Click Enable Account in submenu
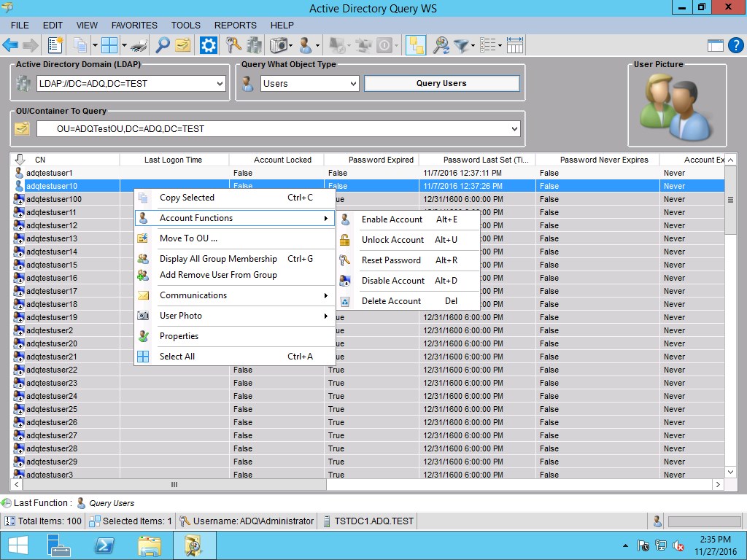Image resolution: width=747 pixels, height=560 pixels. pyautogui.click(x=409, y=219)
